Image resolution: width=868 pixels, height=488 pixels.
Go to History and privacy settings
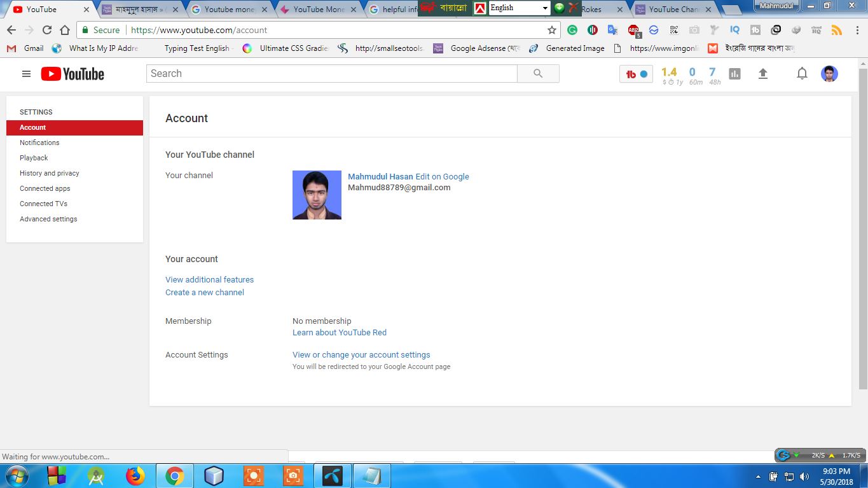[50, 173]
